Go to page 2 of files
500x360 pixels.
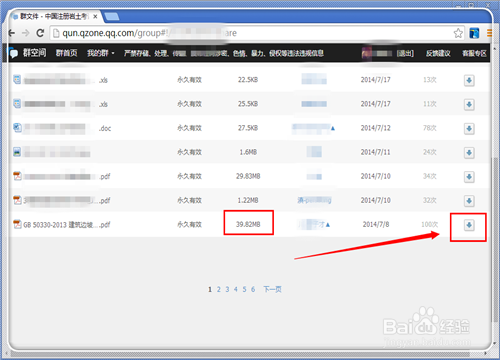click(x=219, y=289)
